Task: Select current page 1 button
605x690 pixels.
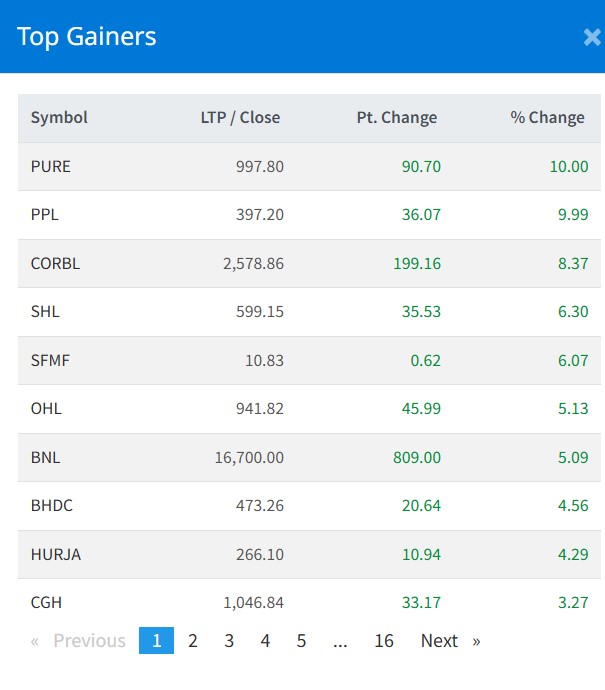Action: pos(156,641)
